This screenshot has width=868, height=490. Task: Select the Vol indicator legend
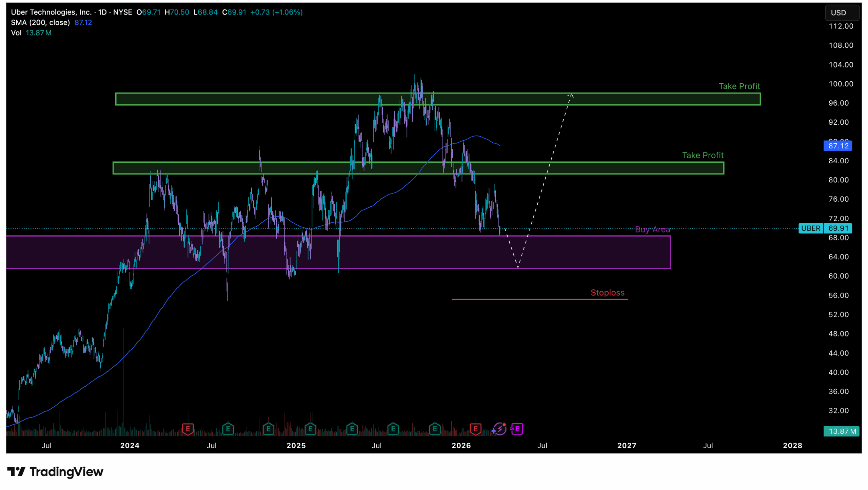[16, 33]
